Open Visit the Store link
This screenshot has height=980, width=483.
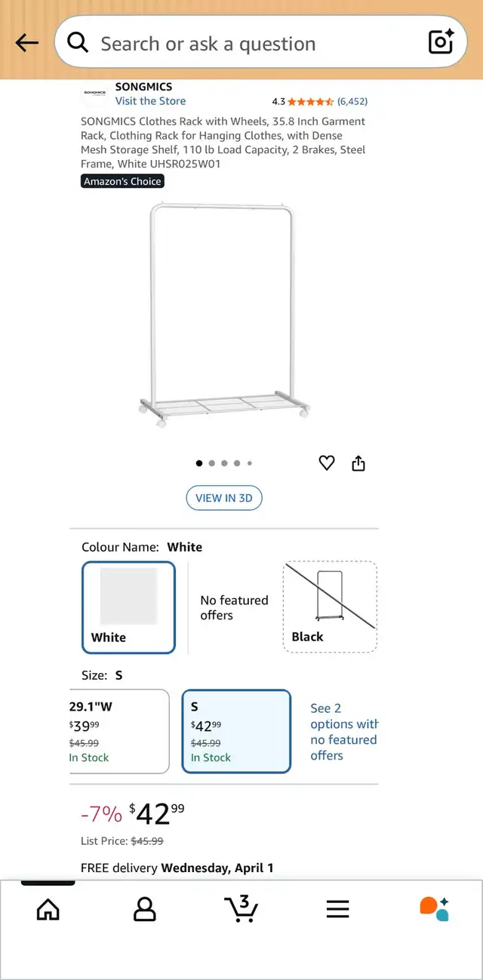tap(150, 101)
